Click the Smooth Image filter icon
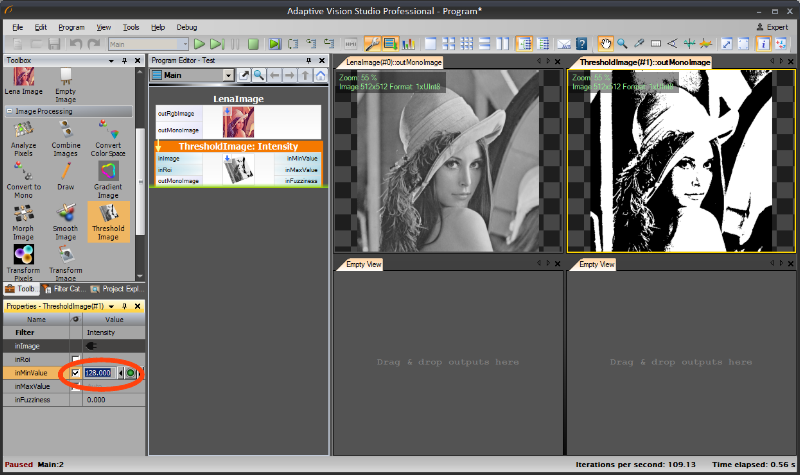 tap(66, 220)
